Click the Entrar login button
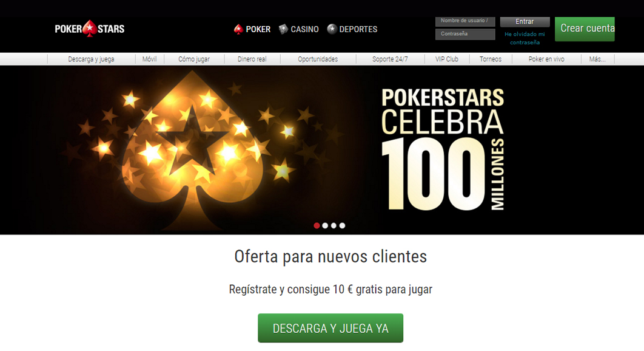This screenshot has height=351, width=644. pos(525,22)
